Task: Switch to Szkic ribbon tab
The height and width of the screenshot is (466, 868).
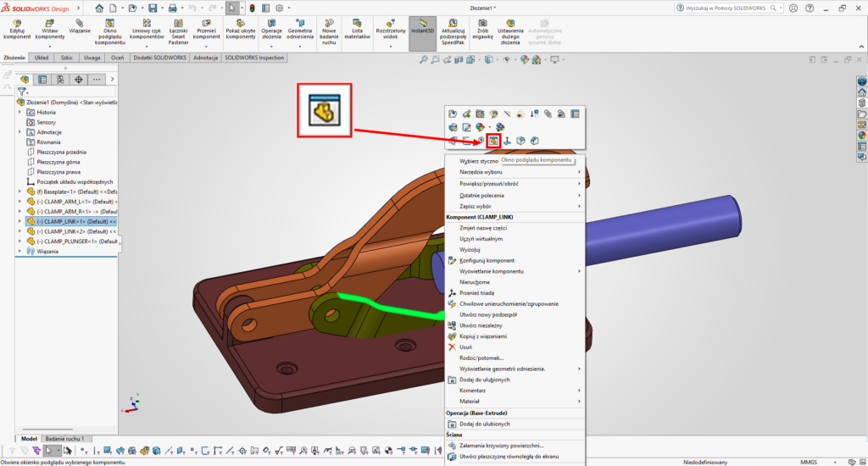Action: pos(67,58)
